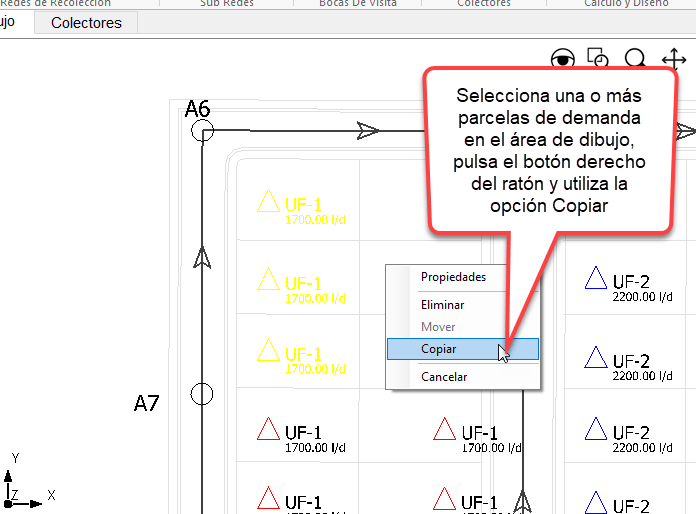This screenshot has width=696, height=514.
Task: Choose Eliminar in the context menu
Action: click(x=442, y=305)
